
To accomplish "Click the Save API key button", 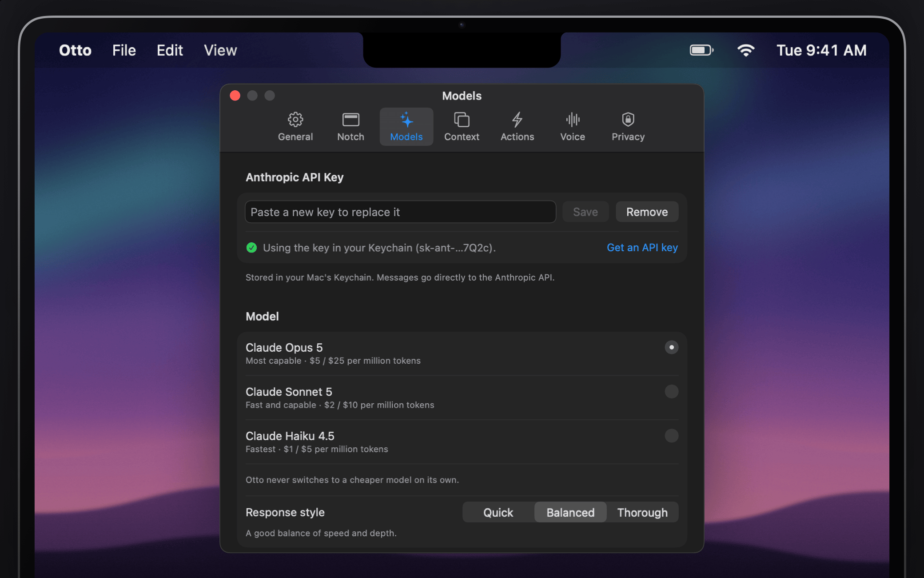I will point(585,212).
